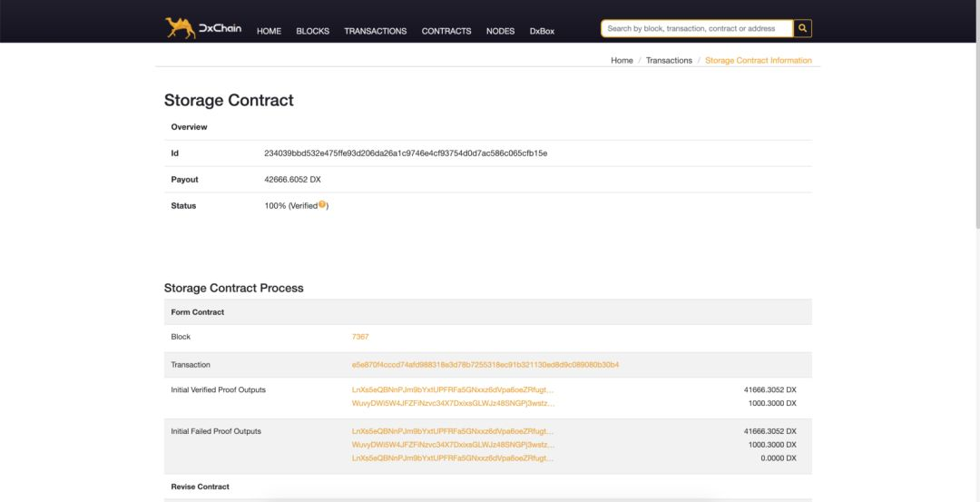The height and width of the screenshot is (502, 980).
Task: Open WuvyDWi address in Verified Proof Outputs
Action: [x=453, y=404]
